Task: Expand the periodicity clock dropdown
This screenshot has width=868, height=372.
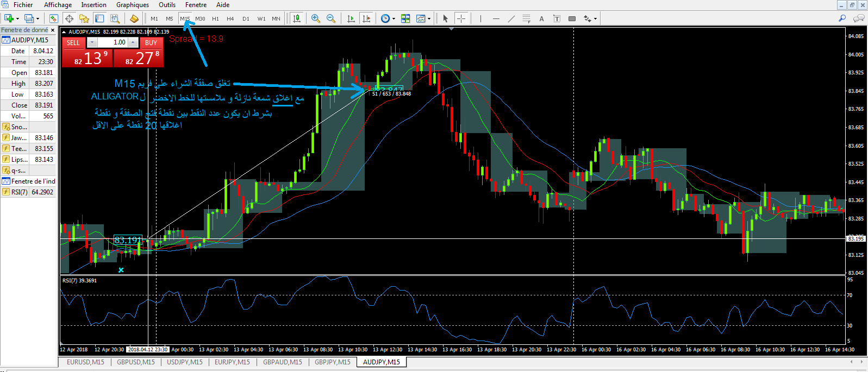Action: click(x=394, y=19)
